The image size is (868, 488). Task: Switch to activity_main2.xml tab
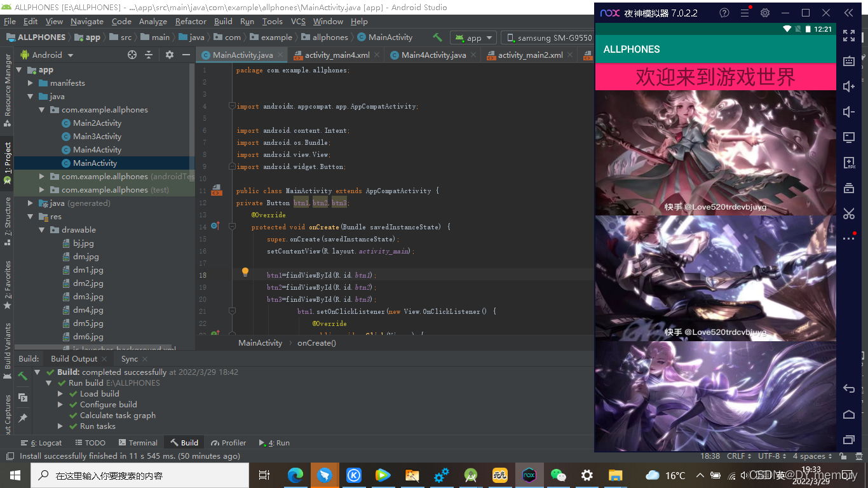530,55
